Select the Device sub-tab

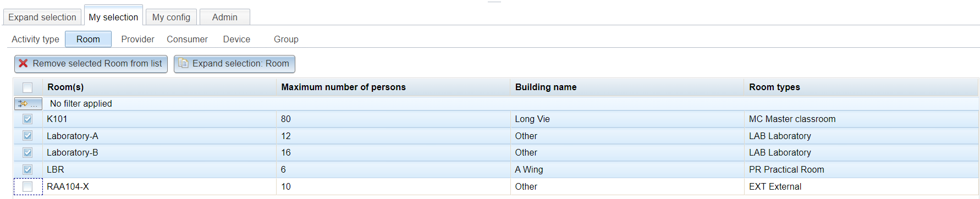point(236,39)
